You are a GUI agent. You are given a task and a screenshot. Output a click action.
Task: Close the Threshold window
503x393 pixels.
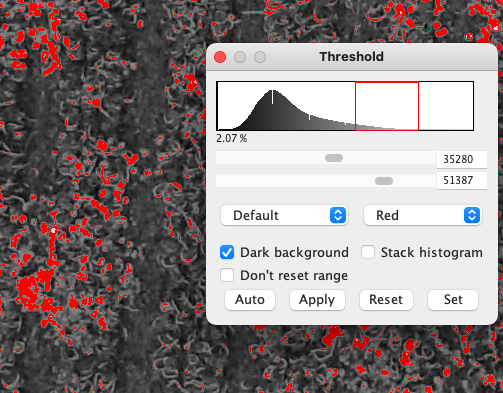tap(220, 57)
